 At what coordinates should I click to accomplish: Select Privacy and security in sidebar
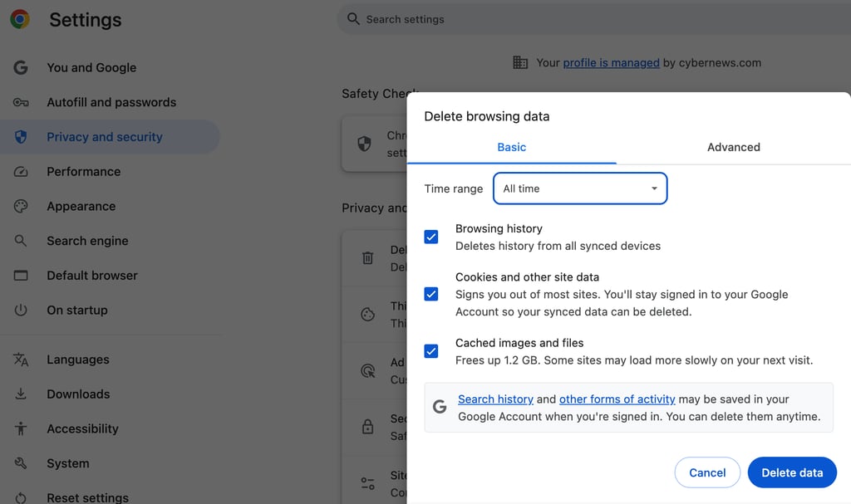click(111, 137)
